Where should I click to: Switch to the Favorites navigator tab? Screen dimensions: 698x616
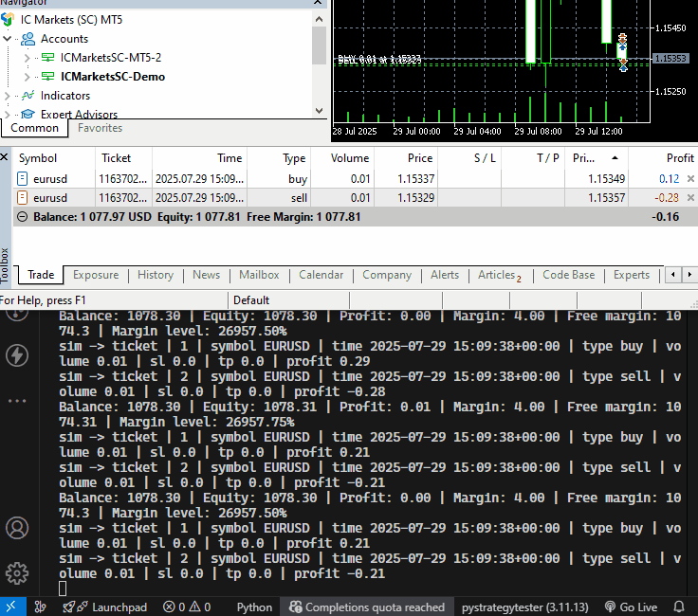click(101, 128)
